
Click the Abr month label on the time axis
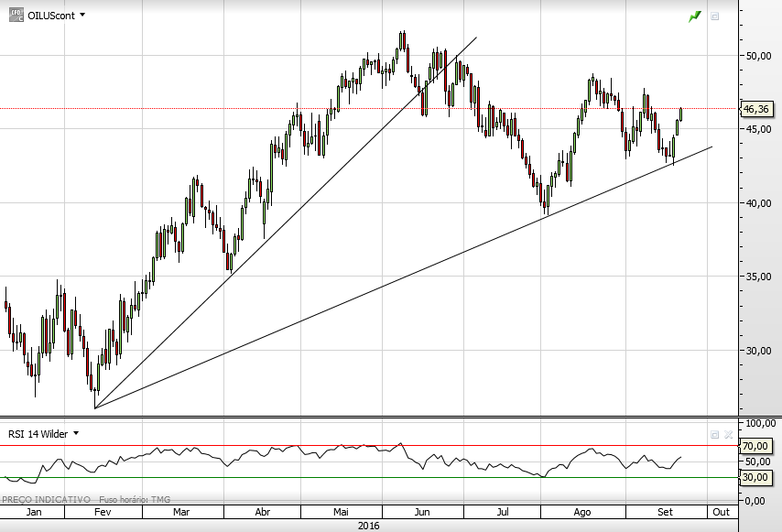[x=262, y=512]
